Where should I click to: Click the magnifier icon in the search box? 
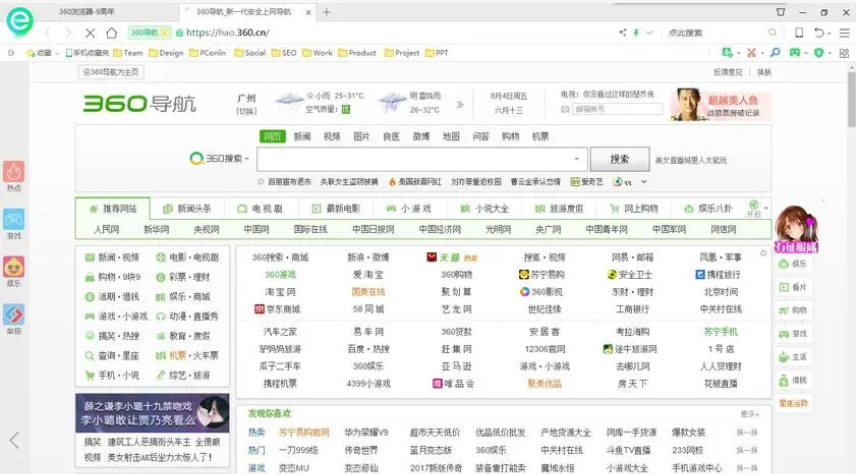(772, 33)
